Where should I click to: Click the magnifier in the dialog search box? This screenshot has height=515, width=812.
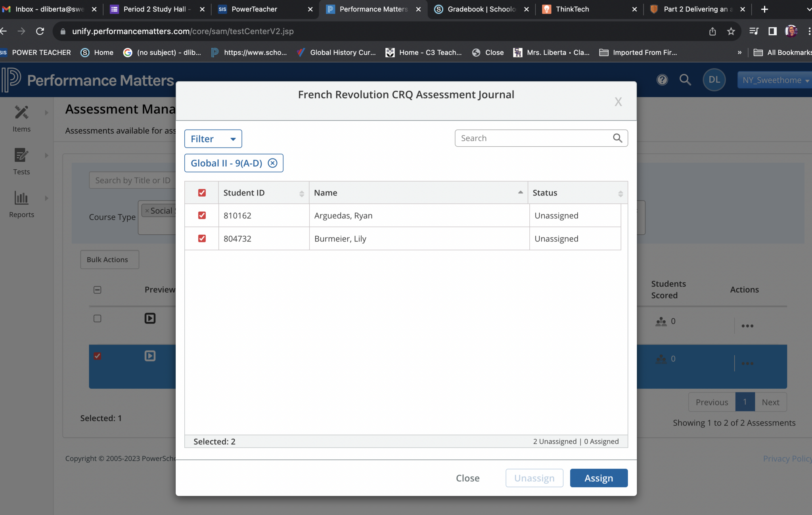tap(617, 138)
